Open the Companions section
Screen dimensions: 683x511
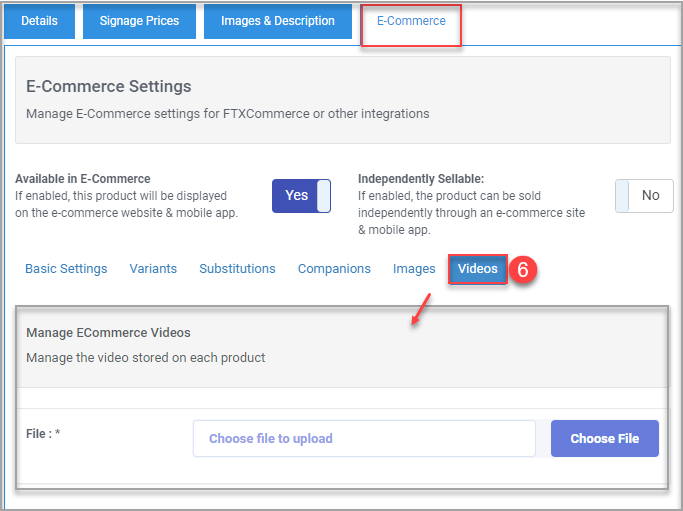coord(334,269)
